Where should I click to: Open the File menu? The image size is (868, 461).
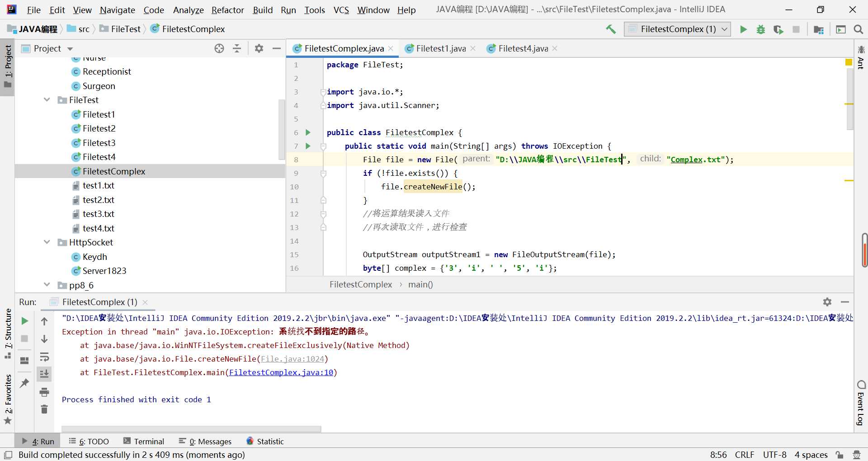click(34, 10)
